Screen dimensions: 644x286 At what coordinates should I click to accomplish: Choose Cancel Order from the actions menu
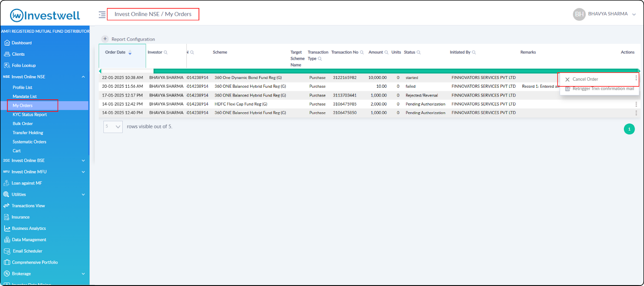point(585,79)
